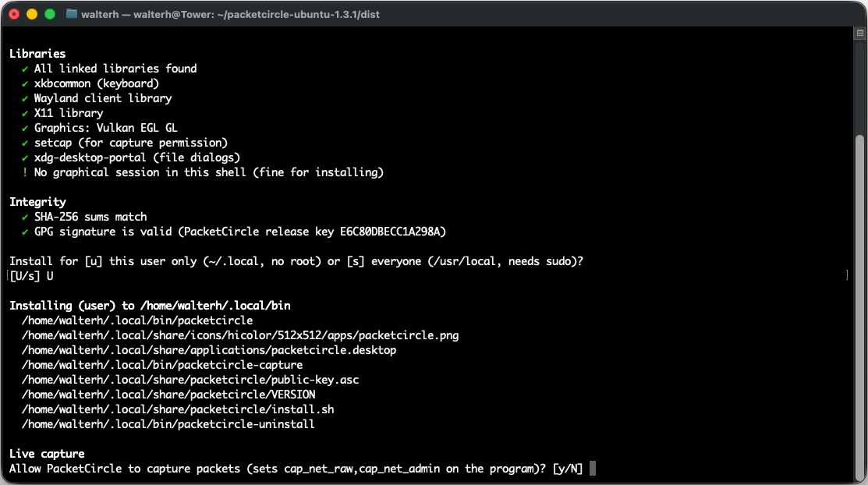868x485 pixels.
Task: Click the checkmark beside 'X11 library'
Action: click(24, 114)
